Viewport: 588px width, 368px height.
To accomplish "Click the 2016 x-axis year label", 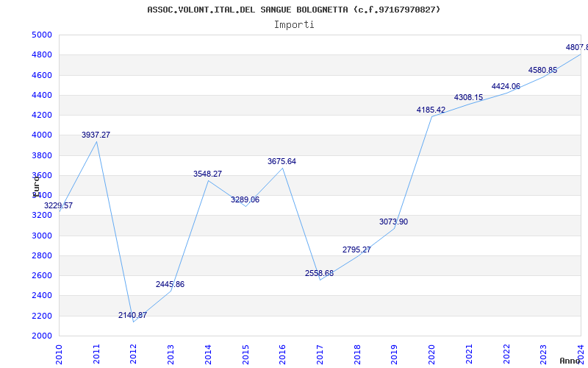I will 282,354.
